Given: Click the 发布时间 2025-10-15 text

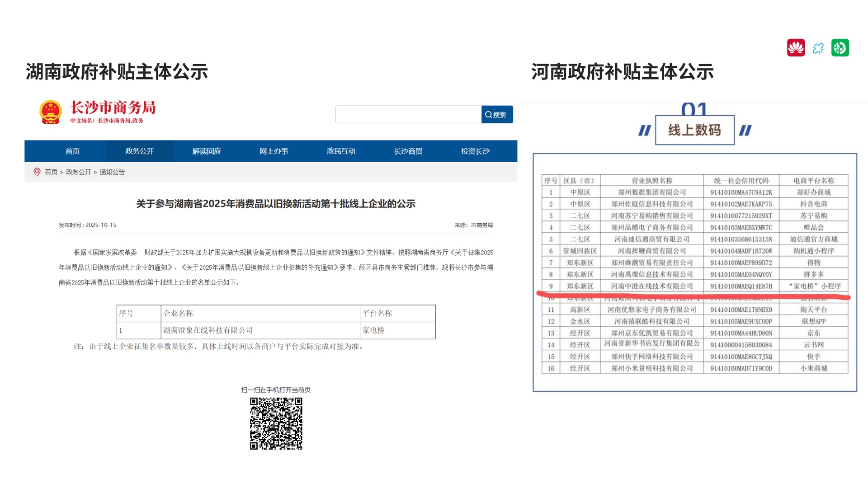Looking at the screenshot, I should click(87, 225).
